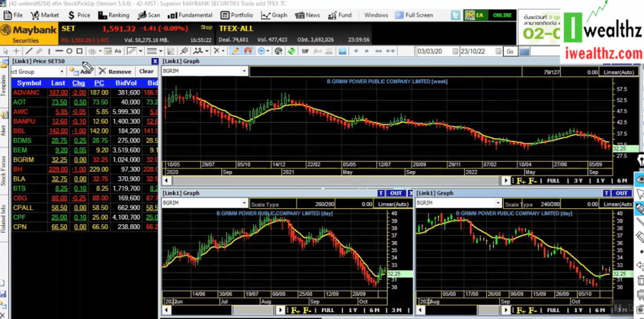This screenshot has width=644, height=319.
Task: Select the text box note tool
Action: (108, 51)
